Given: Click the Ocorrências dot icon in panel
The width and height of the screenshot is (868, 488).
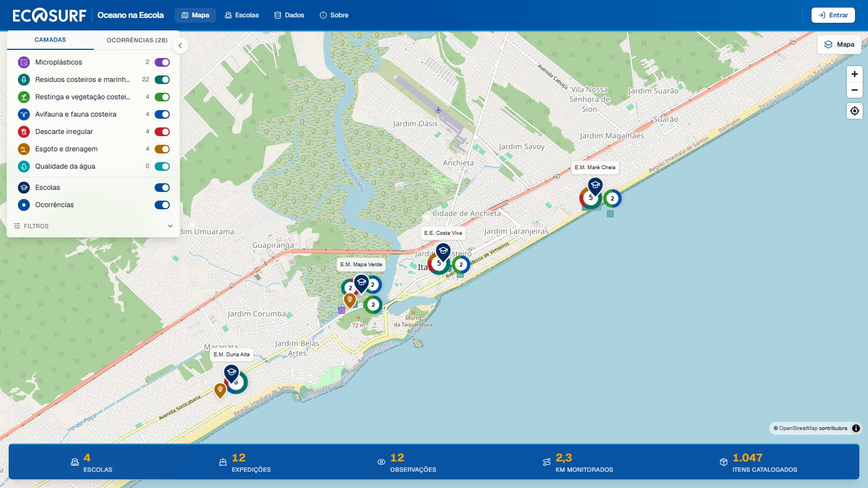Looking at the screenshot, I should (x=24, y=205).
